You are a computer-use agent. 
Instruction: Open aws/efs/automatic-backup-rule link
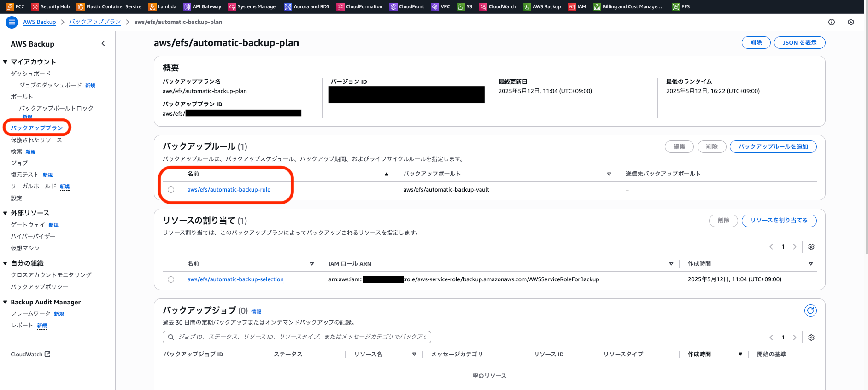pyautogui.click(x=229, y=190)
